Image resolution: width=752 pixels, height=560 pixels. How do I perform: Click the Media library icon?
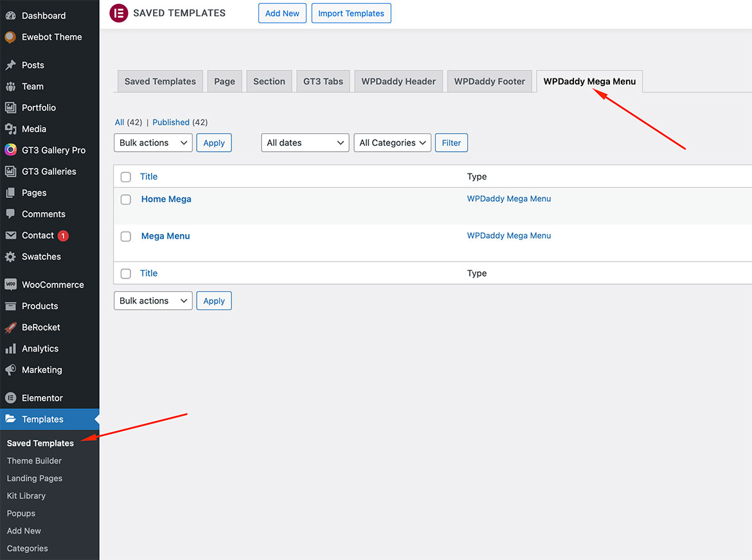pyautogui.click(x=10, y=129)
